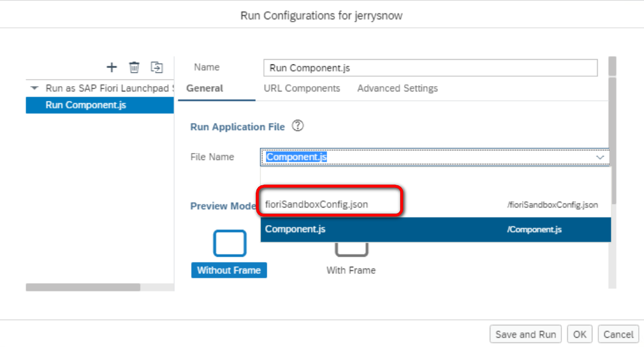Screen dimensions: 644x347
Task: Select Run Component.js configuration in tree
Action: click(x=100, y=105)
